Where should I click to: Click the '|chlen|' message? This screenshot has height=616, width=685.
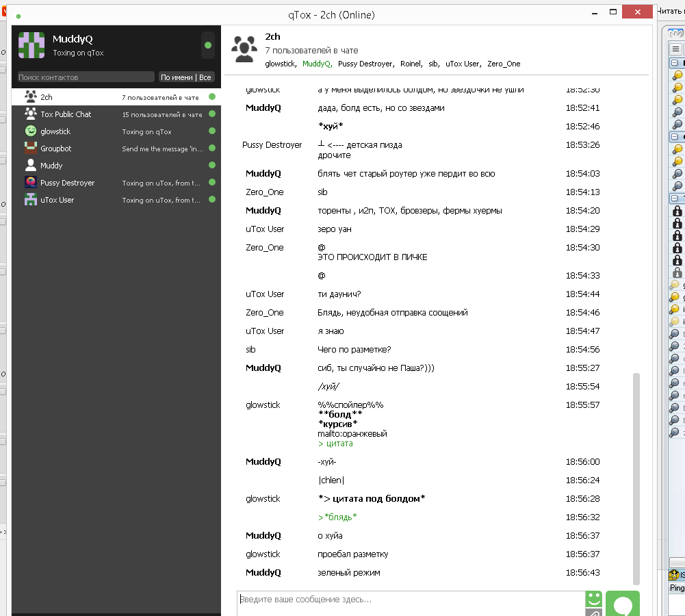(331, 480)
